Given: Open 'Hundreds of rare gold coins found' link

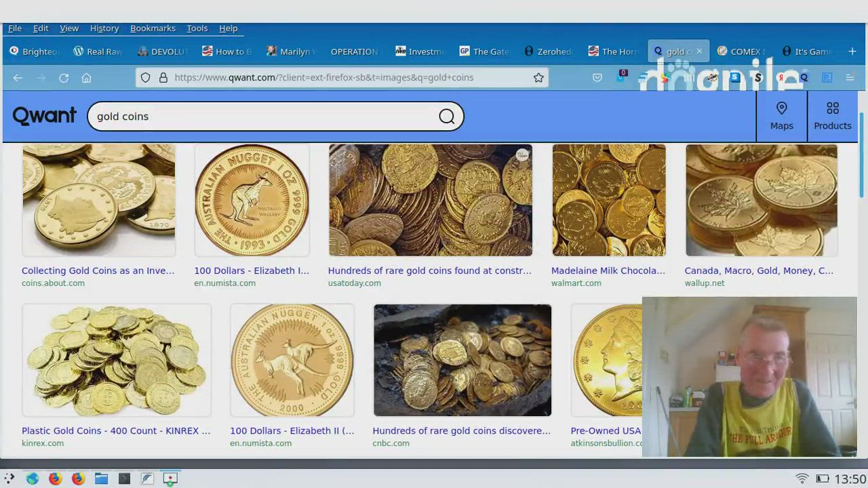Looking at the screenshot, I should click(x=429, y=270).
